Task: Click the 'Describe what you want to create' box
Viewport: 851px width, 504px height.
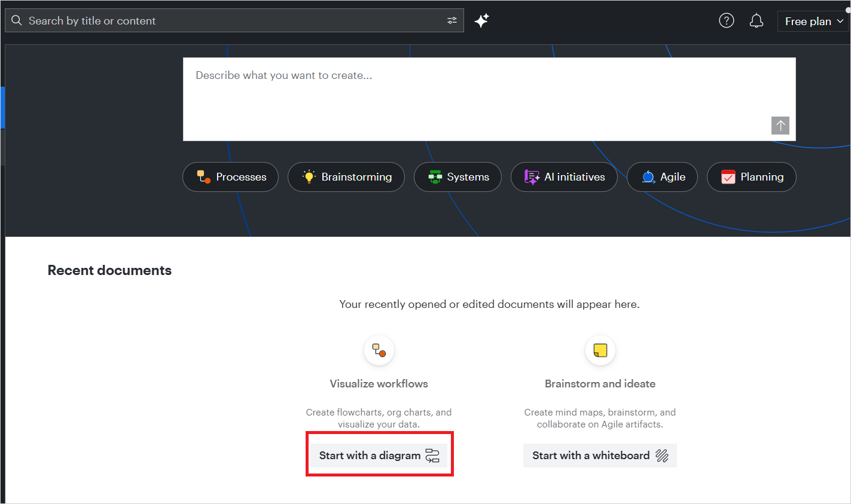Action: pos(489,99)
